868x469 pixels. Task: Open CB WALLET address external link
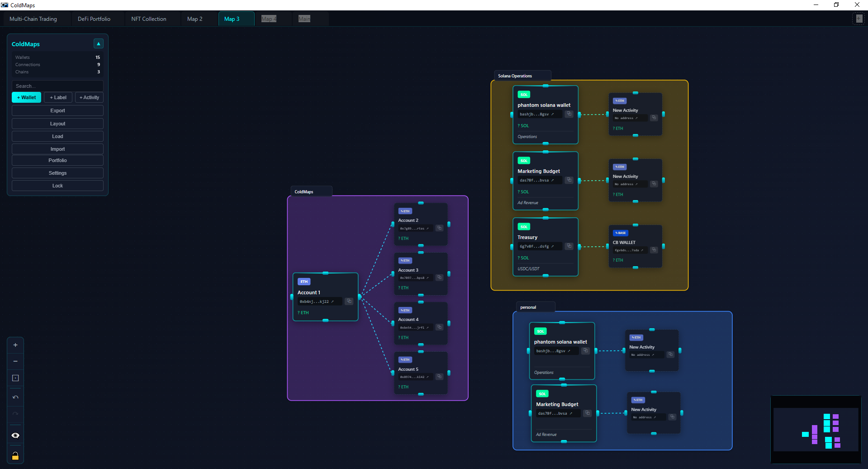point(642,250)
